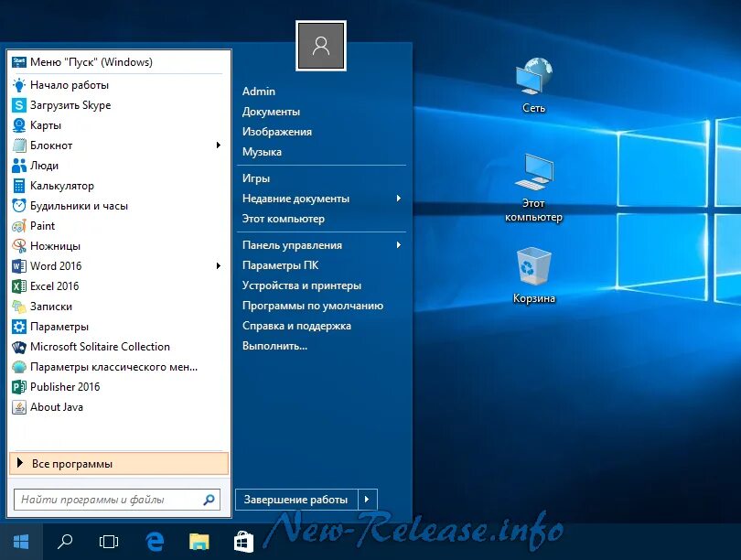Open the Карты app icon
Screen dimensions: 741x560
(19, 125)
